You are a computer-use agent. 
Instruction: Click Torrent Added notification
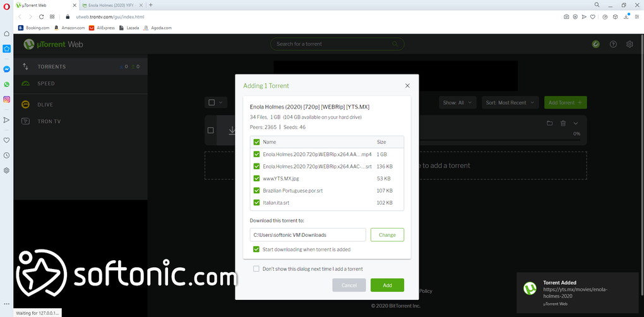pos(578,293)
